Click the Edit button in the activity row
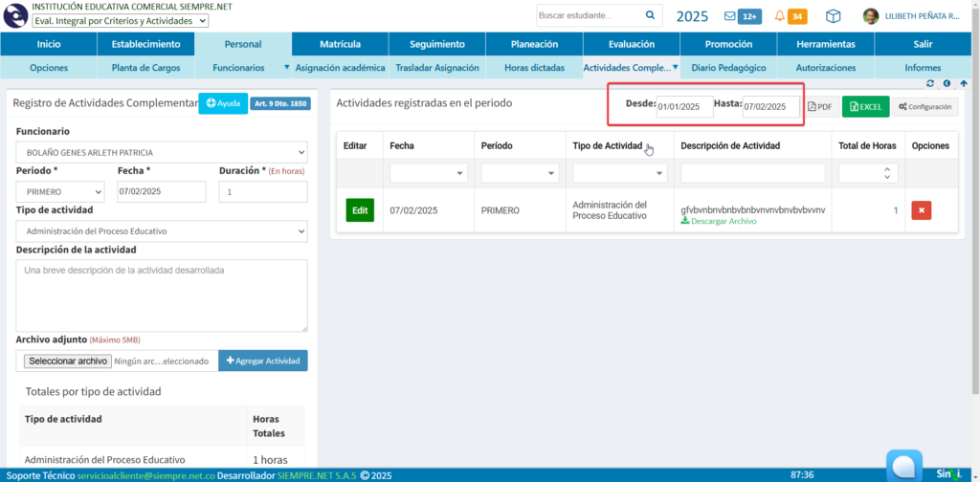The image size is (980, 482). tap(360, 210)
